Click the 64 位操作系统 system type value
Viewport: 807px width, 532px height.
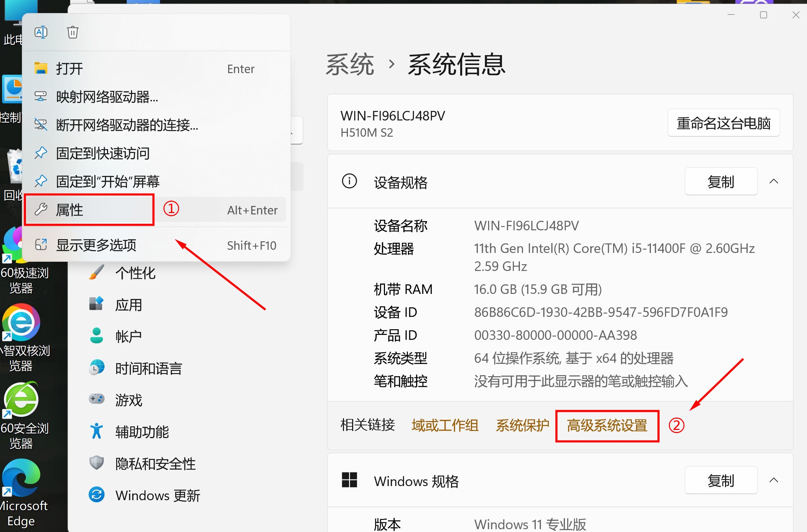(574, 358)
